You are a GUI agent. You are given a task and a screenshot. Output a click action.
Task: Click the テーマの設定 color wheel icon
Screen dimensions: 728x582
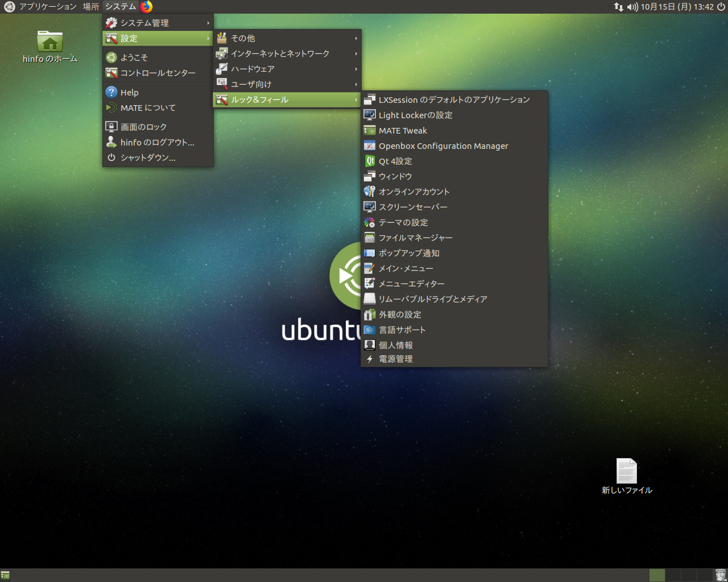point(370,222)
